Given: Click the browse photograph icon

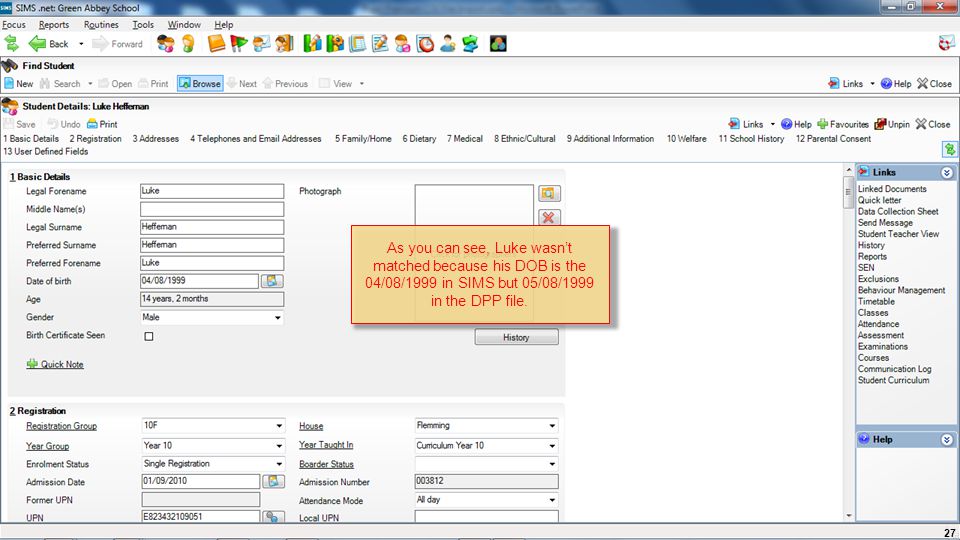Looking at the screenshot, I should [549, 193].
